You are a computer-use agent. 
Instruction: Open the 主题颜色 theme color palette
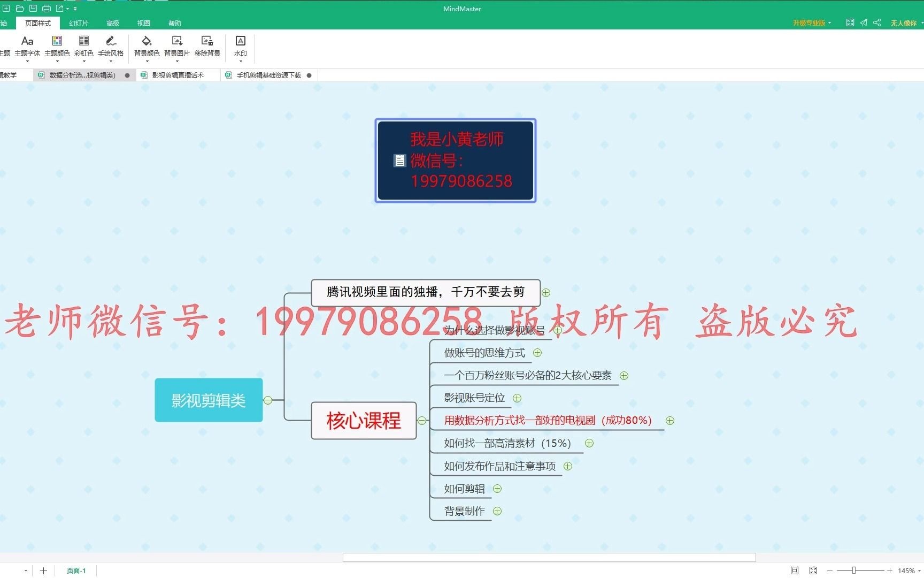coord(57,46)
